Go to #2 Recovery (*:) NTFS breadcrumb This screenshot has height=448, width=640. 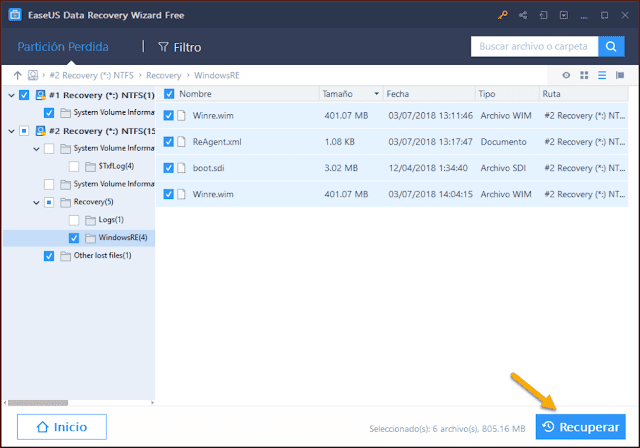91,75
